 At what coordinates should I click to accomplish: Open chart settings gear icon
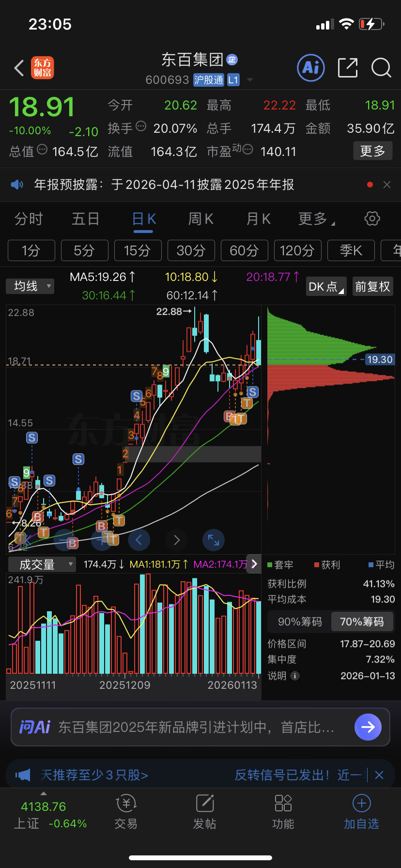click(x=372, y=218)
